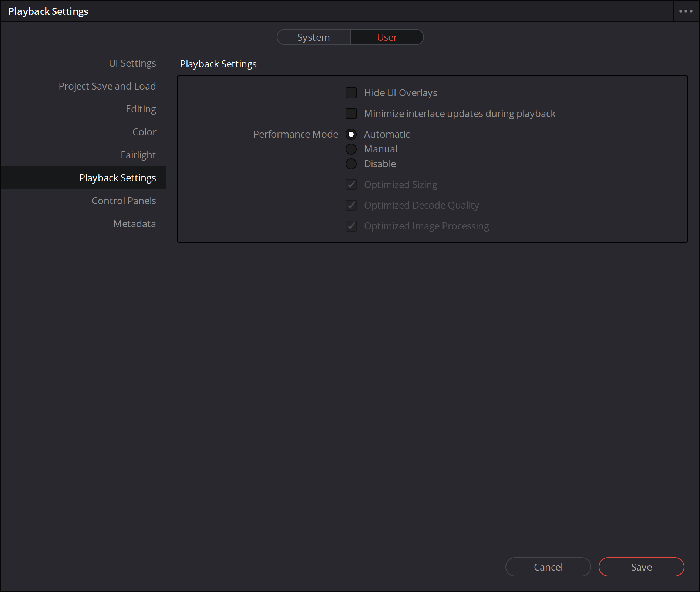Disable performance mode
Screen dimensions: 700x592
click(x=351, y=164)
